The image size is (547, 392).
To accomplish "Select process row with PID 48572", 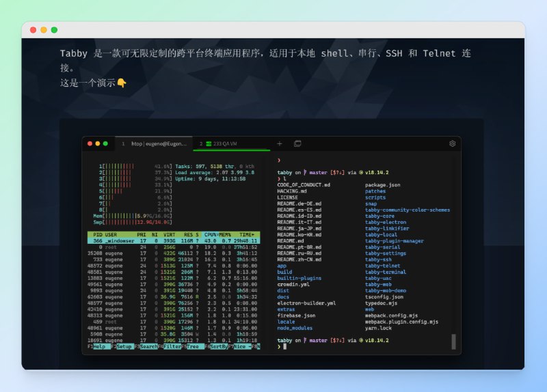I will tap(174, 266).
